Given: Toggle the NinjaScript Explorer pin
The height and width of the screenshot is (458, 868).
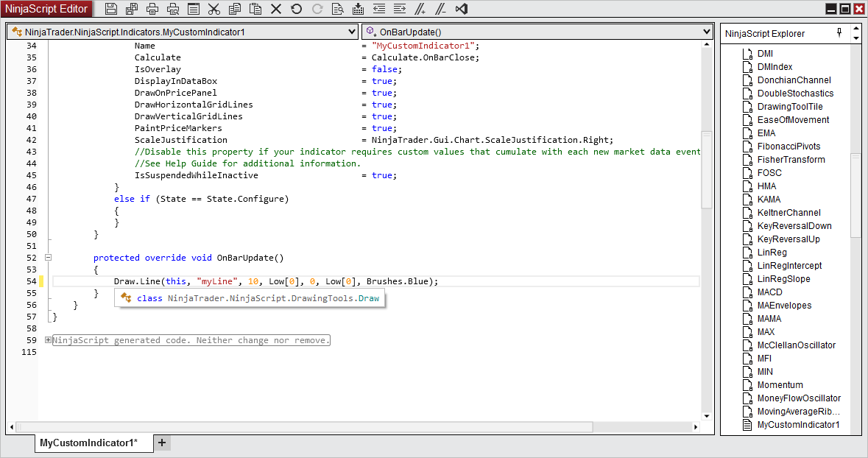Looking at the screenshot, I should (839, 33).
